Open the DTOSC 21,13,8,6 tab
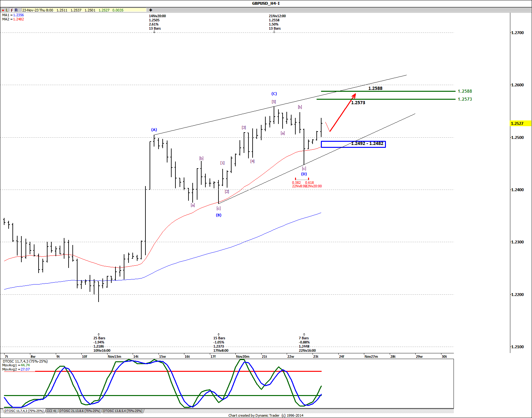The image size is (532, 418). (79, 411)
